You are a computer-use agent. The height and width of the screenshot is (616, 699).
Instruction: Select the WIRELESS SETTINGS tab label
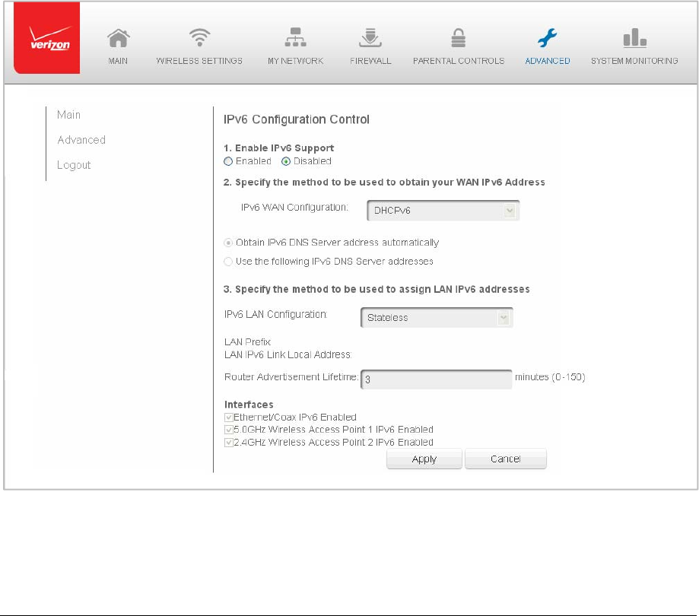199,61
